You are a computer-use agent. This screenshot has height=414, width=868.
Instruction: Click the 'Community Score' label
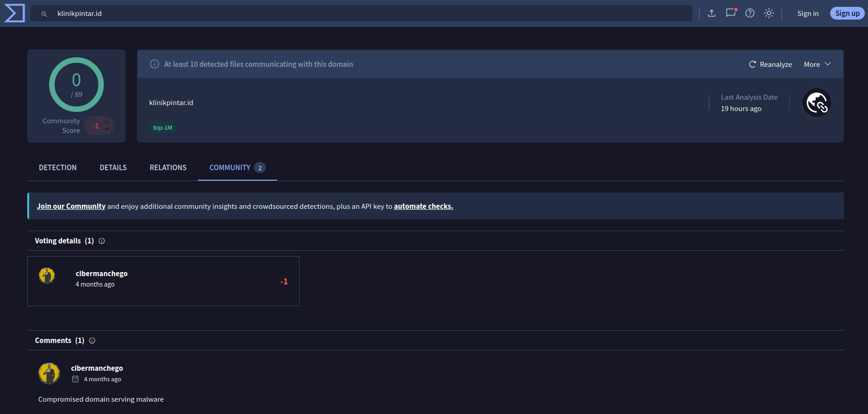pyautogui.click(x=61, y=126)
